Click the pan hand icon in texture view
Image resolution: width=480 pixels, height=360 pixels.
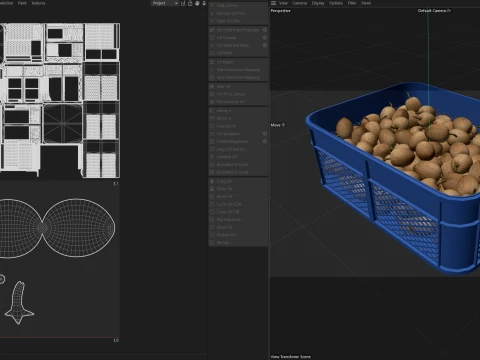[197, 3]
